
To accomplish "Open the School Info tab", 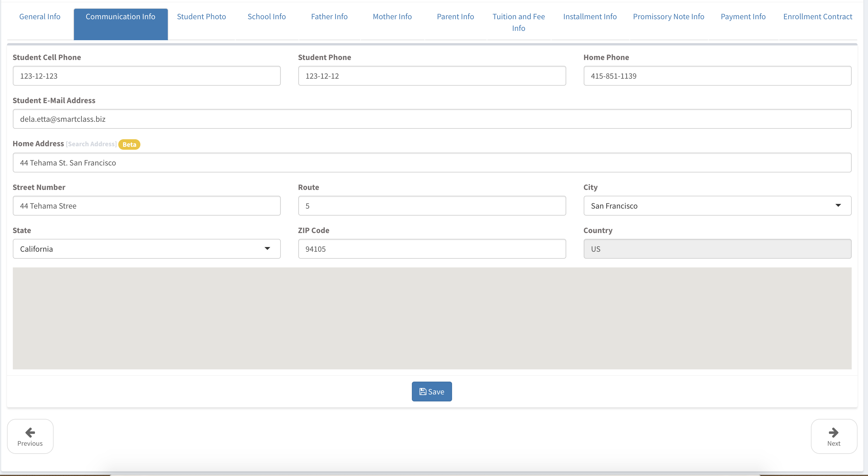I will point(267,17).
